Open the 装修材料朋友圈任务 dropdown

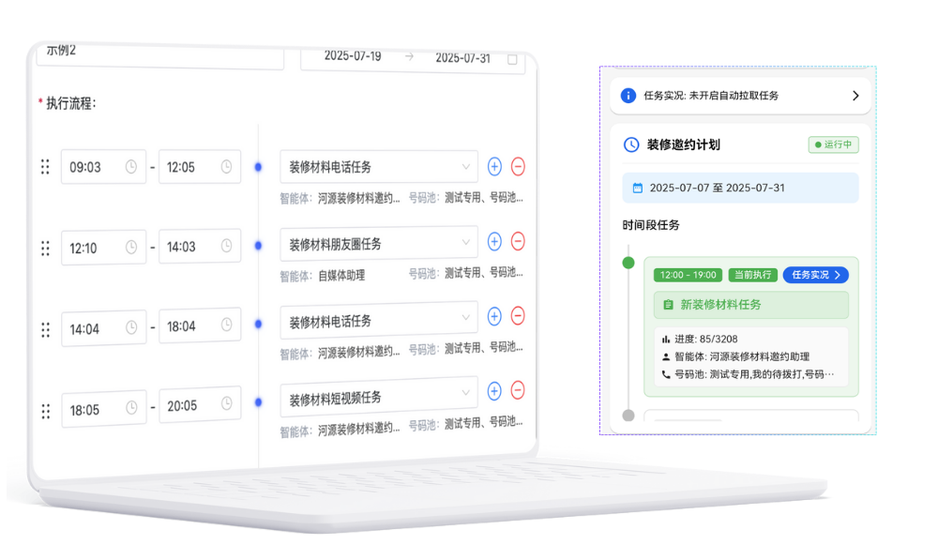(378, 243)
